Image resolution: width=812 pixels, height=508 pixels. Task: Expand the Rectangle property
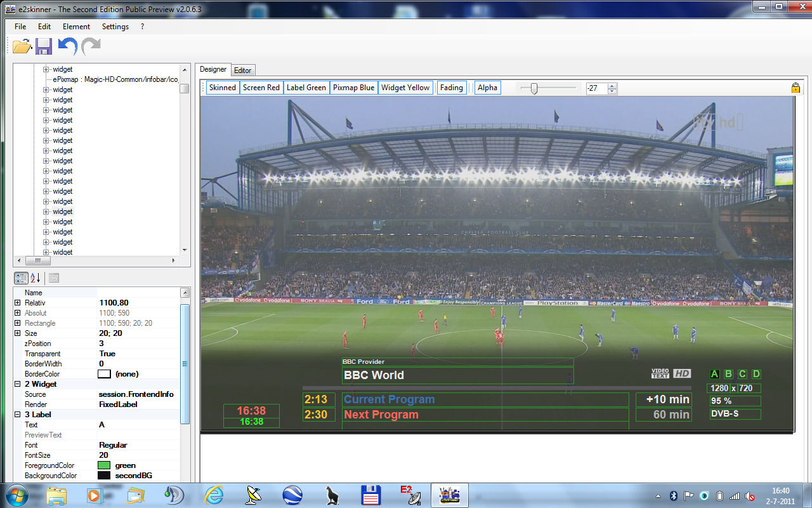[18, 323]
